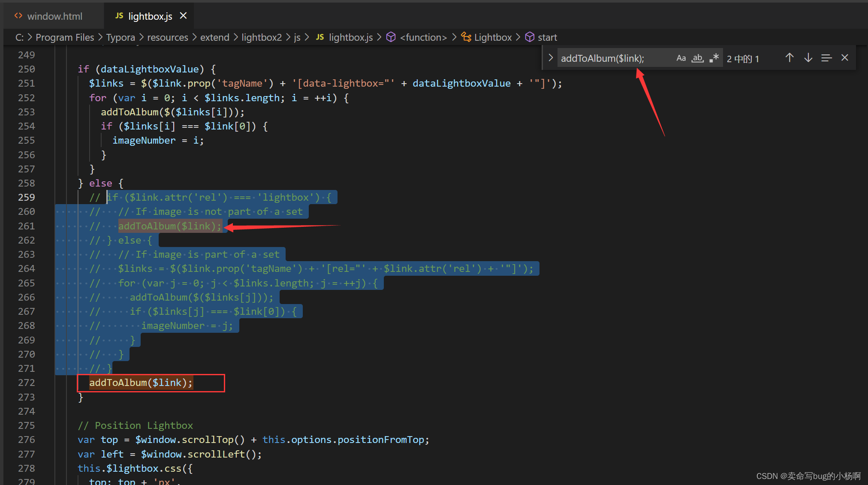Click line number 272 in gutter
Image resolution: width=868 pixels, height=485 pixels.
(27, 383)
